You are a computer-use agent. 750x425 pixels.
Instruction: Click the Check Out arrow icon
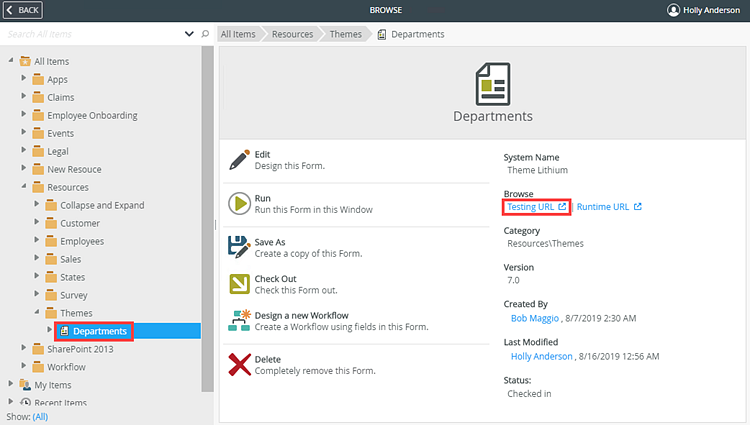[x=239, y=285]
